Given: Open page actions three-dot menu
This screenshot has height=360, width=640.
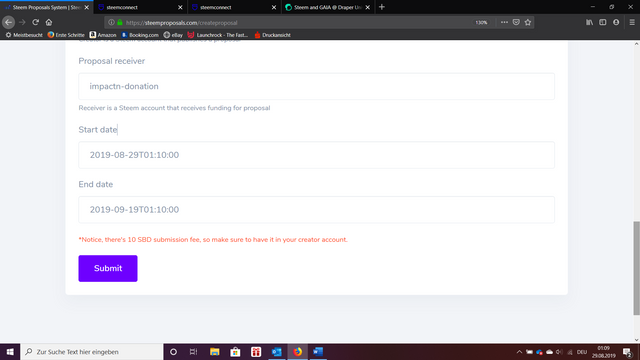Looking at the screenshot, I should 504,22.
